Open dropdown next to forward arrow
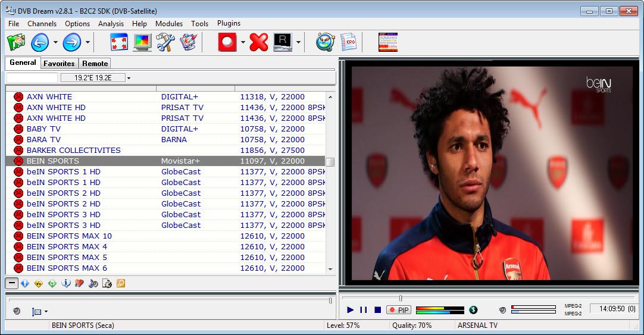The image size is (644, 335). tap(87, 43)
